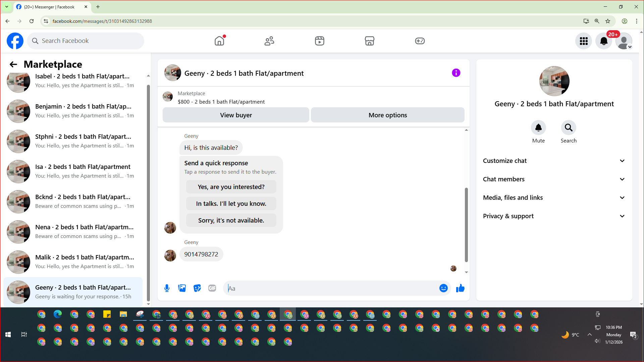Open the Friends tab in top navigation

[x=269, y=41]
